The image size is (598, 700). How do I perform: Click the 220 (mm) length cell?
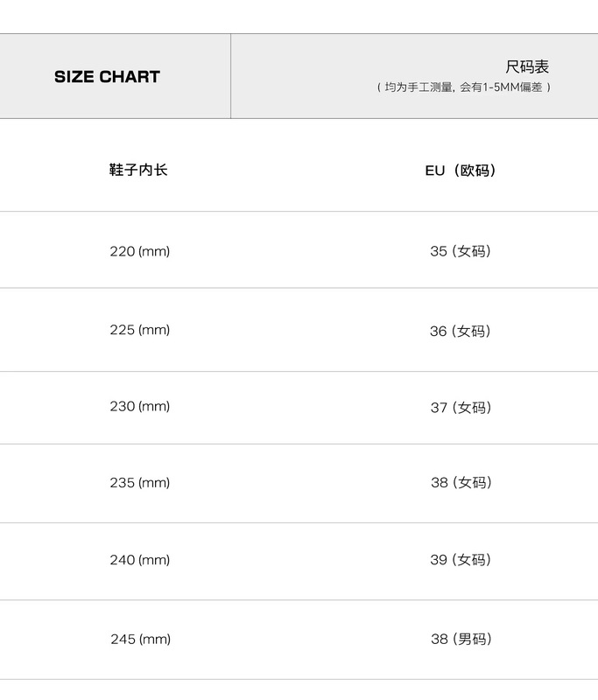click(x=140, y=251)
